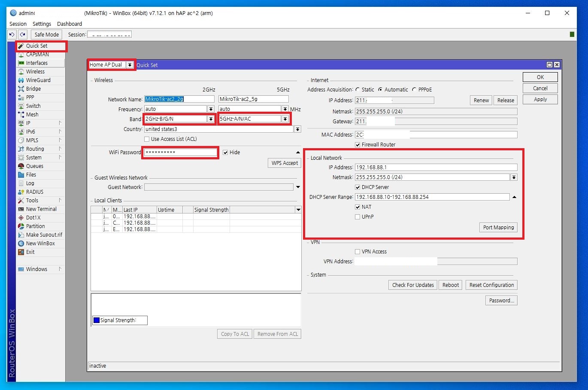Toggle Safe Mode button
Viewport: 588px width, 390px height.
tap(46, 34)
